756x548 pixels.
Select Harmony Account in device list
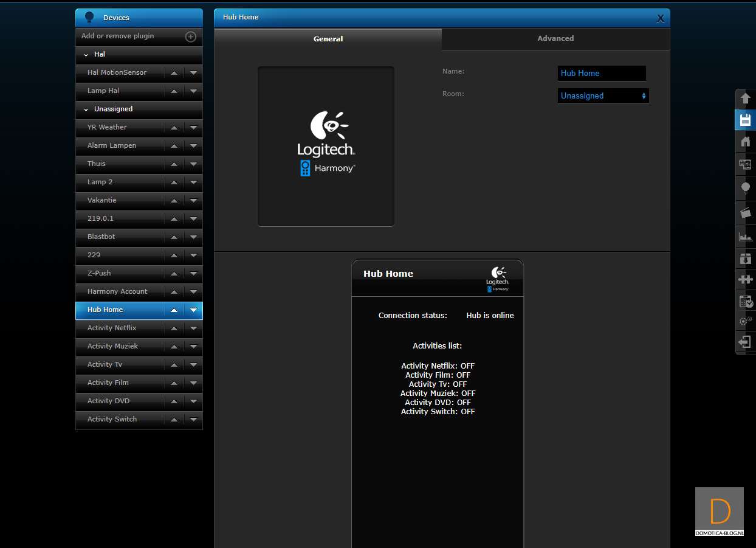point(117,292)
